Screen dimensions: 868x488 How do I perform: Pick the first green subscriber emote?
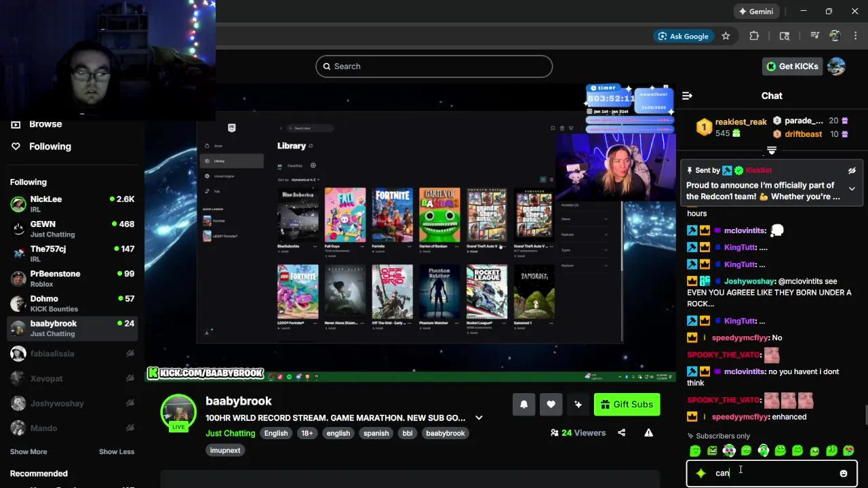point(695,451)
